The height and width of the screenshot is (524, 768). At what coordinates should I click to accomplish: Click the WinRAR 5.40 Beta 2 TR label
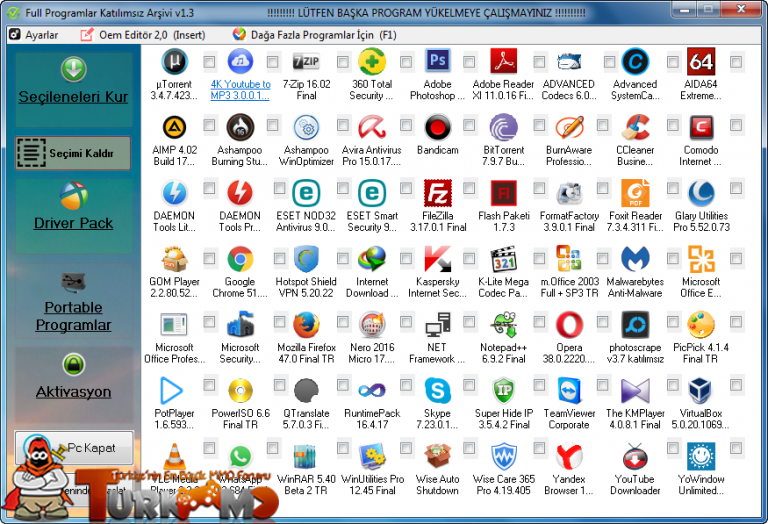click(x=306, y=484)
